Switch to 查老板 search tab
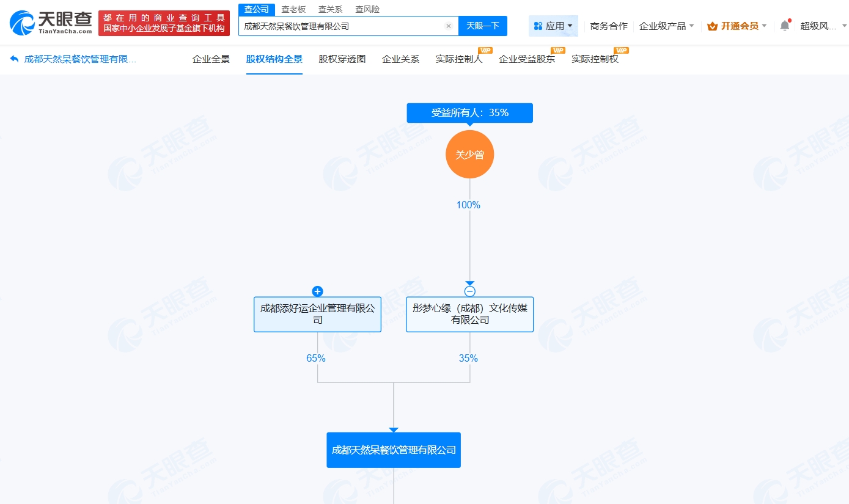Screen dimensions: 849x504 pyautogui.click(x=293, y=9)
